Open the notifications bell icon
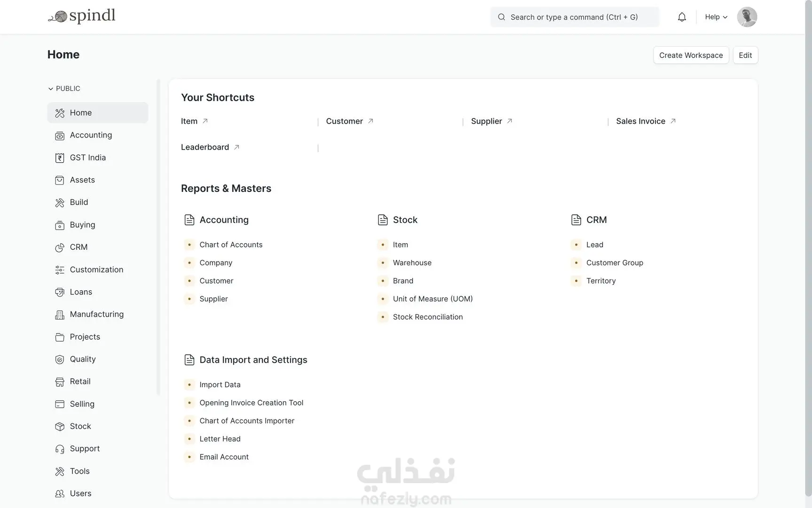Viewport: 812px width, 508px height. point(682,17)
